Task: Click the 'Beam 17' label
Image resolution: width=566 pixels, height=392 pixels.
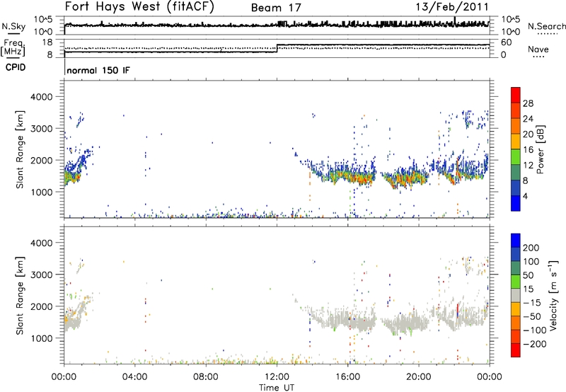Action: click(x=276, y=8)
